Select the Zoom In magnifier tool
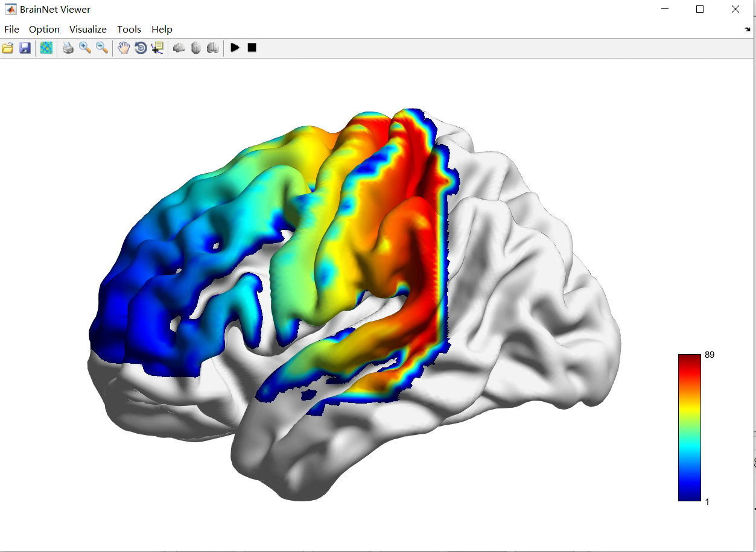This screenshot has width=756, height=552. pyautogui.click(x=84, y=48)
